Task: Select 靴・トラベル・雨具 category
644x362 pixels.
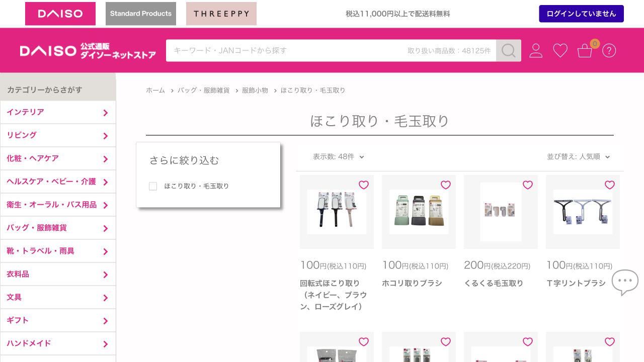Action: click(x=58, y=251)
